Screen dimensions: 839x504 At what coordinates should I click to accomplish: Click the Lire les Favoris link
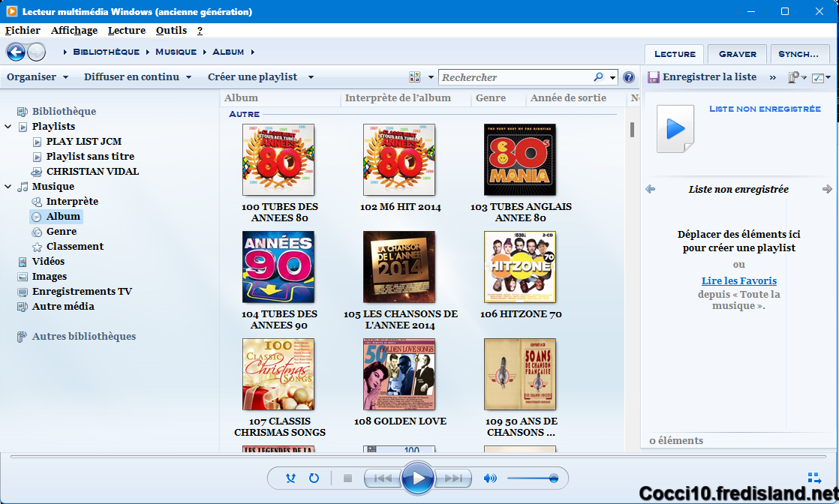click(739, 281)
